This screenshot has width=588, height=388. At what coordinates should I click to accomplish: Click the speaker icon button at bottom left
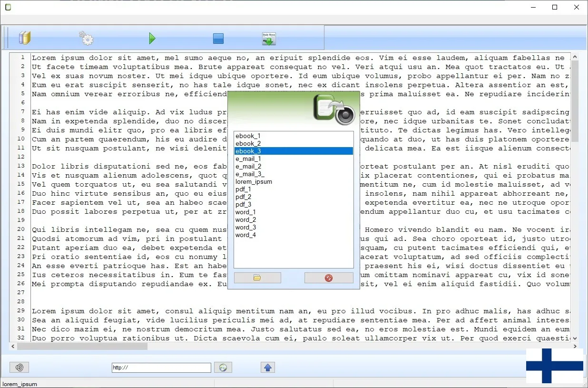(20, 368)
